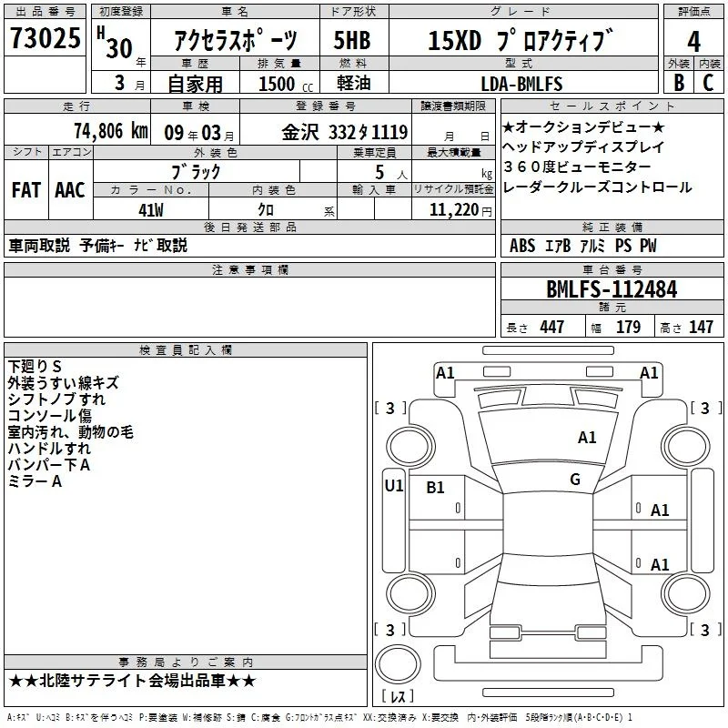The width and height of the screenshot is (728, 728).
Task: Select recycle deposit 11,220円
Action: click(460, 210)
